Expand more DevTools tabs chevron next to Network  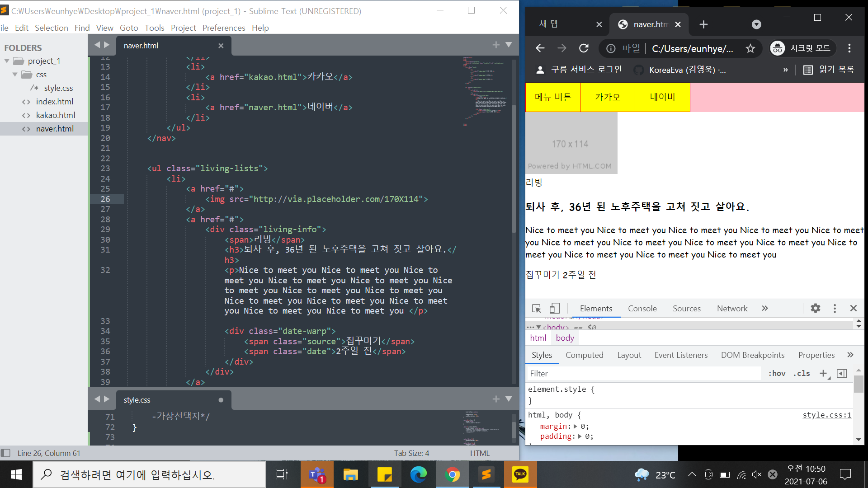[765, 309]
